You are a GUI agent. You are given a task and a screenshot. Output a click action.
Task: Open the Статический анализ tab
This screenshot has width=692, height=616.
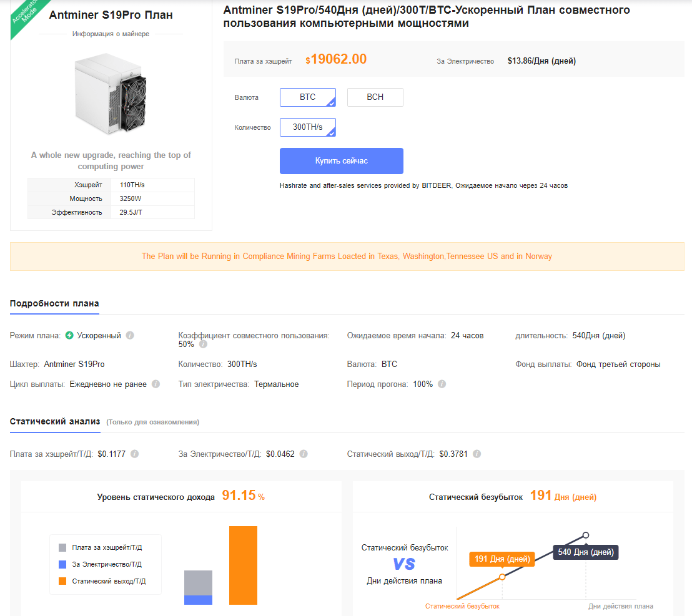click(x=55, y=422)
